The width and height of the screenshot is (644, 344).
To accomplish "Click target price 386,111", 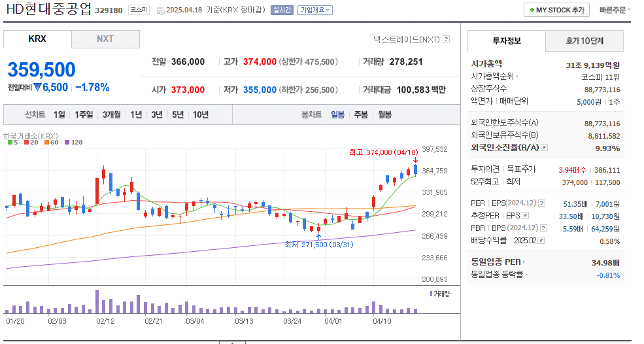I will [607, 170].
